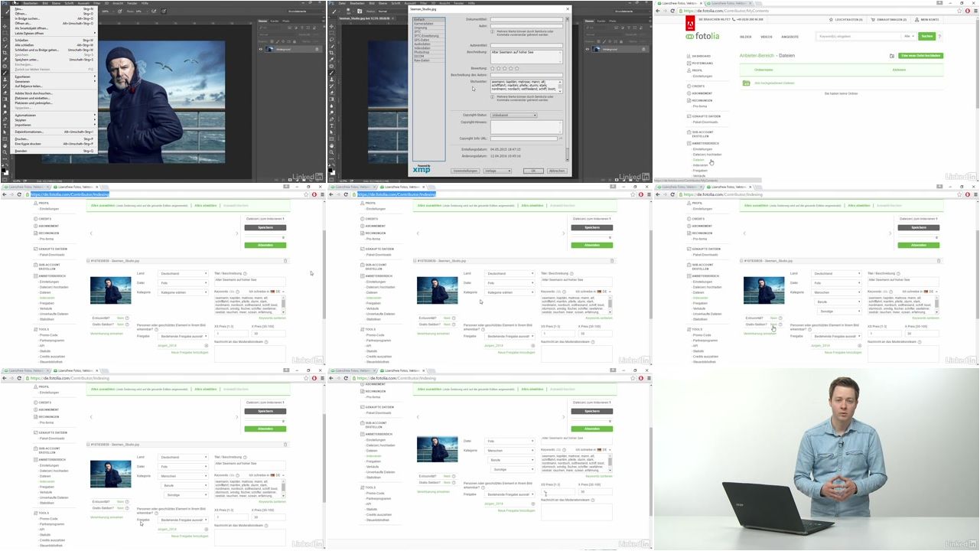The width and height of the screenshot is (980, 551).
Task: Choose In Bridge suchen... from the Datei menu
Action: pyautogui.click(x=54, y=18)
